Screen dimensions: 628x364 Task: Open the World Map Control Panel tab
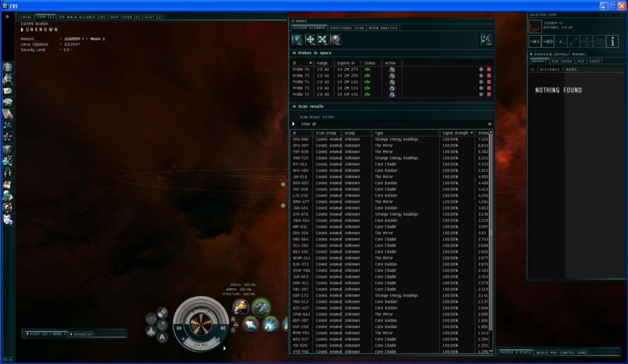[561, 352]
